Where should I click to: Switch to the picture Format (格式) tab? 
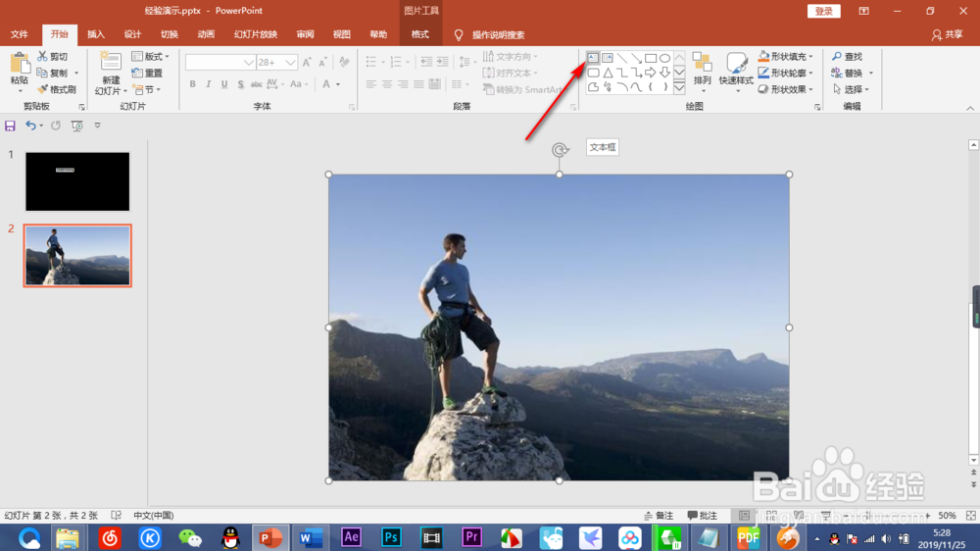(420, 34)
